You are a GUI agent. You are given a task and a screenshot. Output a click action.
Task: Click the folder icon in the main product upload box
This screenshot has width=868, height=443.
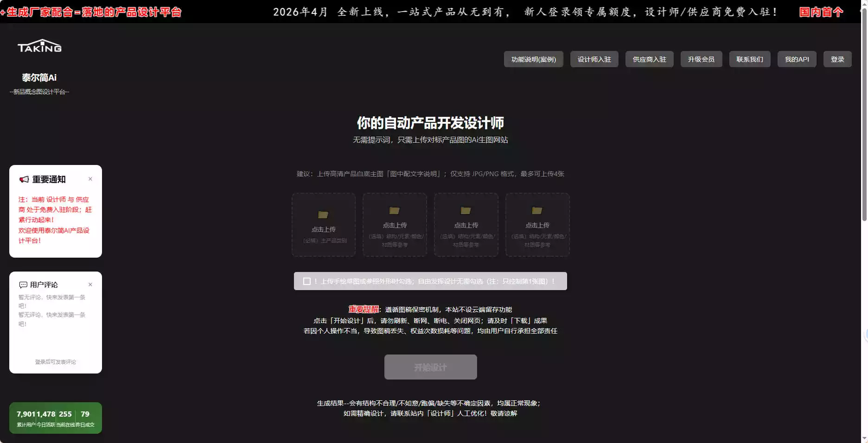pos(323,215)
